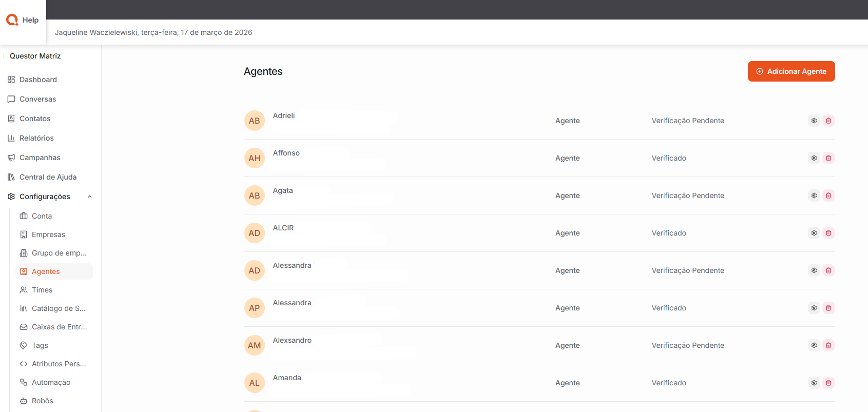The height and width of the screenshot is (412, 868).
Task: Click trash icon in the ALCIR row
Action: click(x=828, y=233)
